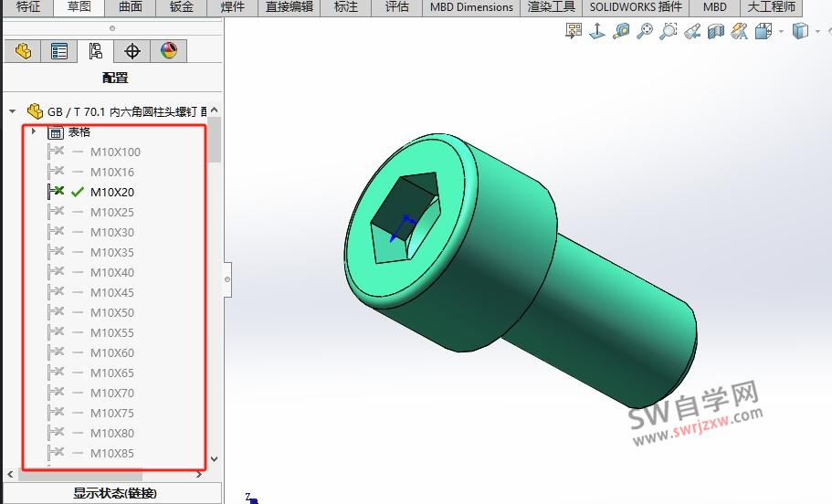Open the MBD Dimensions ribbon tab
Viewport: 832px width, 504px height.
(x=471, y=7)
